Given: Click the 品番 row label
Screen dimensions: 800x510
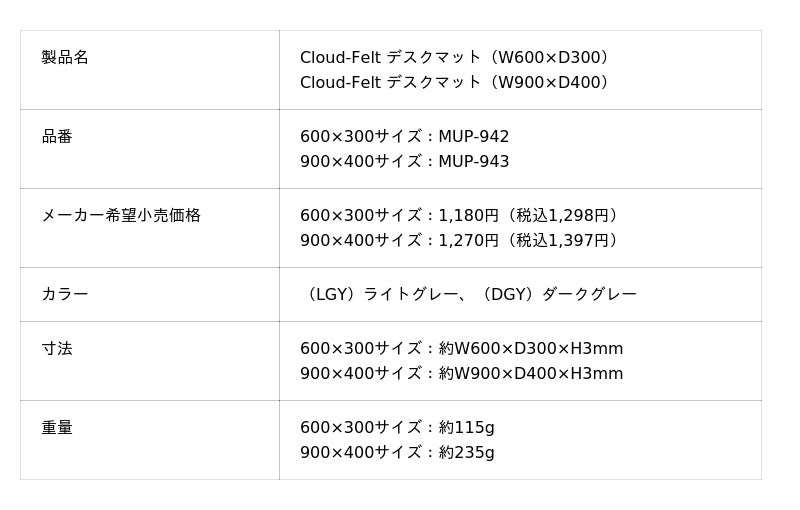Looking at the screenshot, I should [57, 136].
